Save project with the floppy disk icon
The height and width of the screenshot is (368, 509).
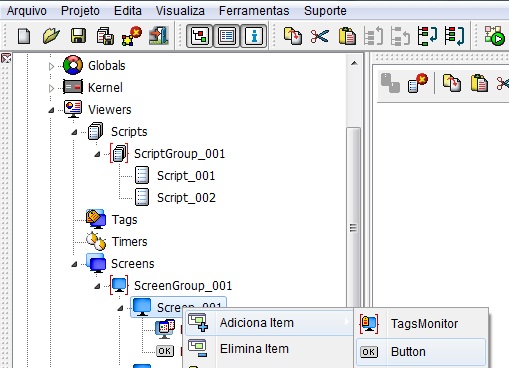coord(78,36)
